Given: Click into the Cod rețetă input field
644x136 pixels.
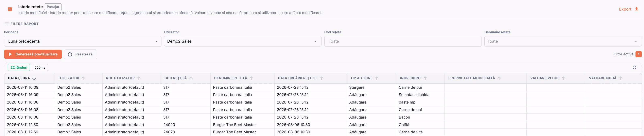Looking at the screenshot, I should (x=403, y=41).
